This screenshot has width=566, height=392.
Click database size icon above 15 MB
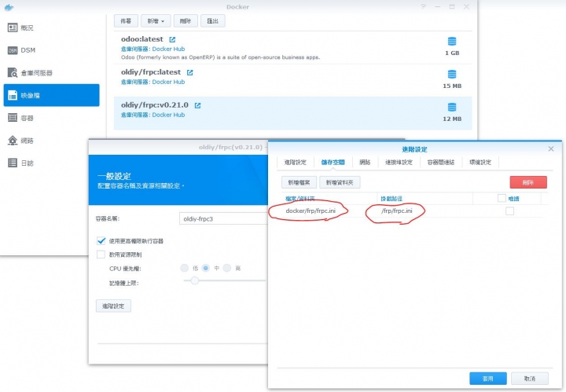pyautogui.click(x=452, y=74)
